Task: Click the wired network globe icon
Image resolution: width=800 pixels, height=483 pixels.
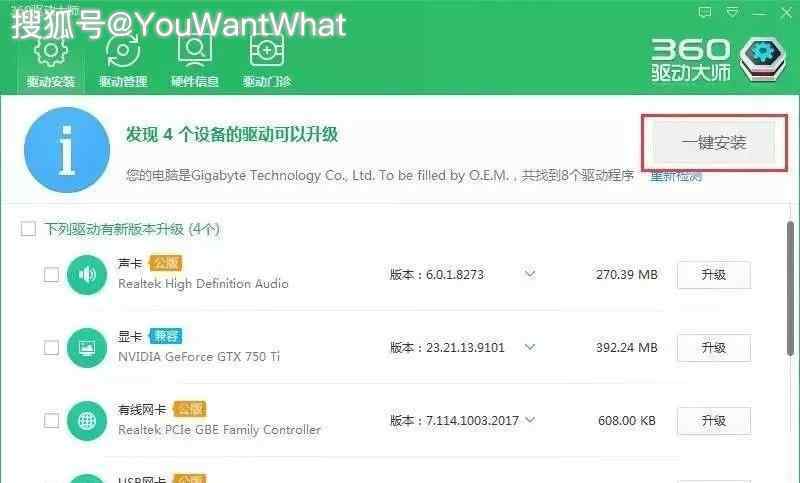Action: coord(87,421)
